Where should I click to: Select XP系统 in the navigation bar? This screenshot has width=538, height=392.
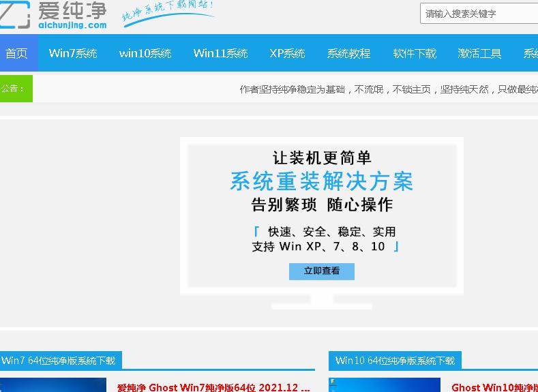pyautogui.click(x=287, y=53)
